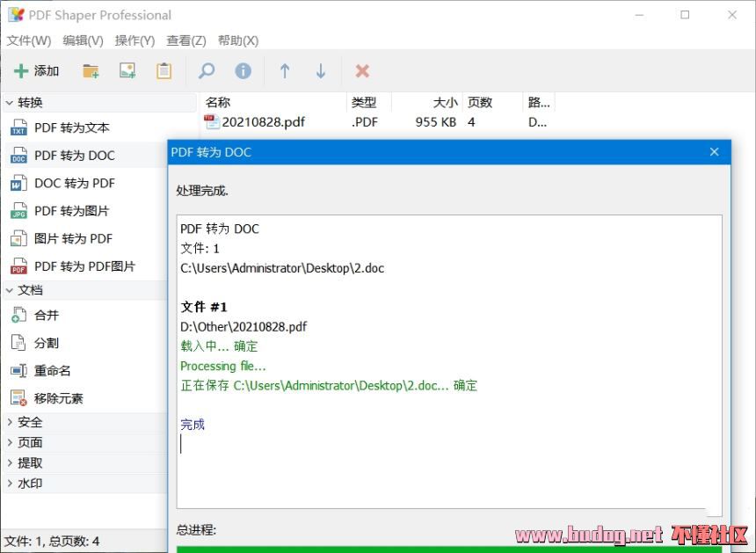Expand the 提取 section

click(x=9, y=463)
